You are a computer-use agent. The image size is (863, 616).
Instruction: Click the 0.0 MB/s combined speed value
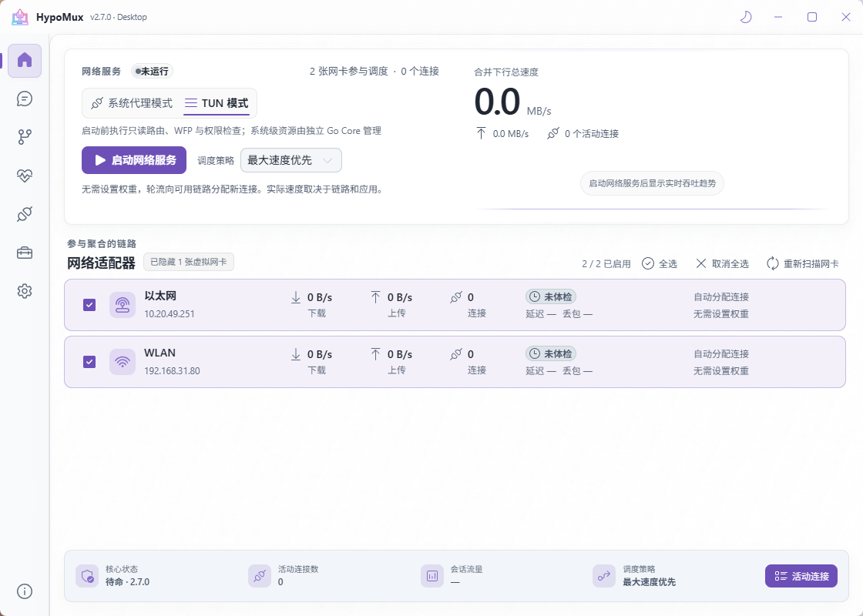pos(512,102)
